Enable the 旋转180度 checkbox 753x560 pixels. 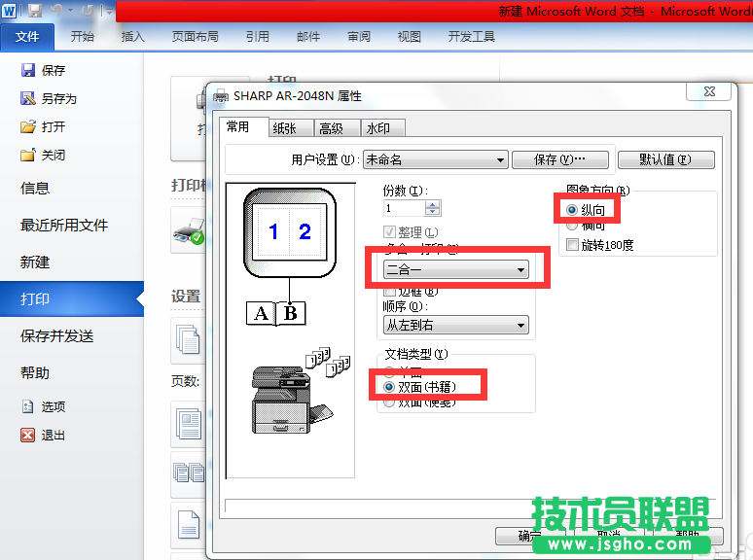point(572,244)
